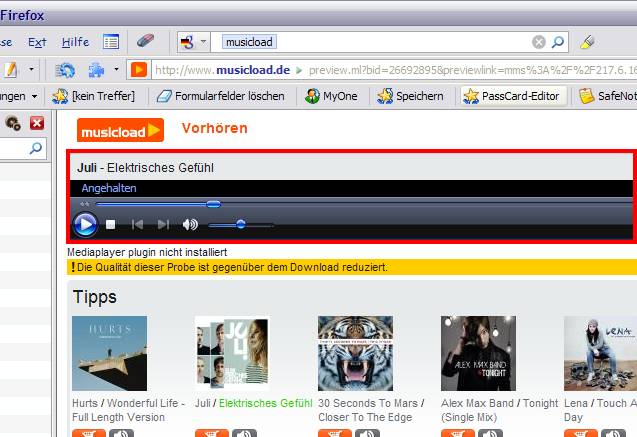This screenshot has height=437, width=637.
Task: Click the Alex Max Band Tonight cover
Action: tap(479, 353)
